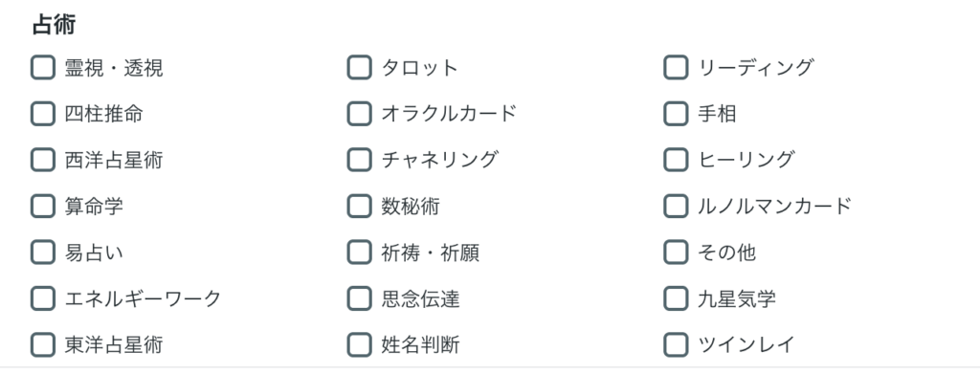Check the オラクルカード option
Viewport: 980px width, 374px height.
pos(360,114)
